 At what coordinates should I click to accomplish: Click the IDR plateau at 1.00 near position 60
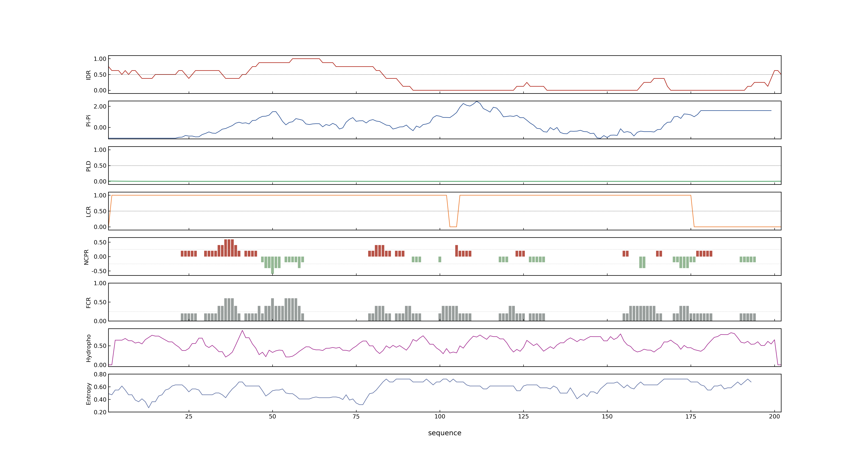(x=306, y=59)
